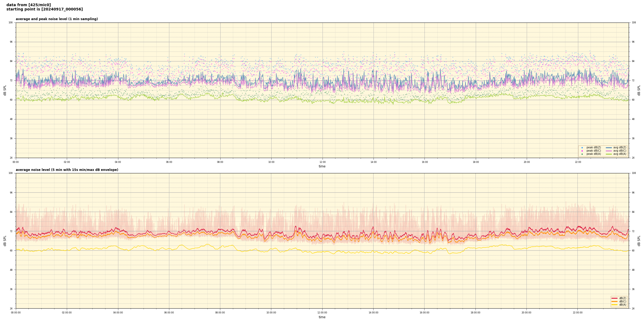Click the orange dB(C) legend entry in lower chart
Viewport: 644px width, 322px height.
[x=614, y=301]
